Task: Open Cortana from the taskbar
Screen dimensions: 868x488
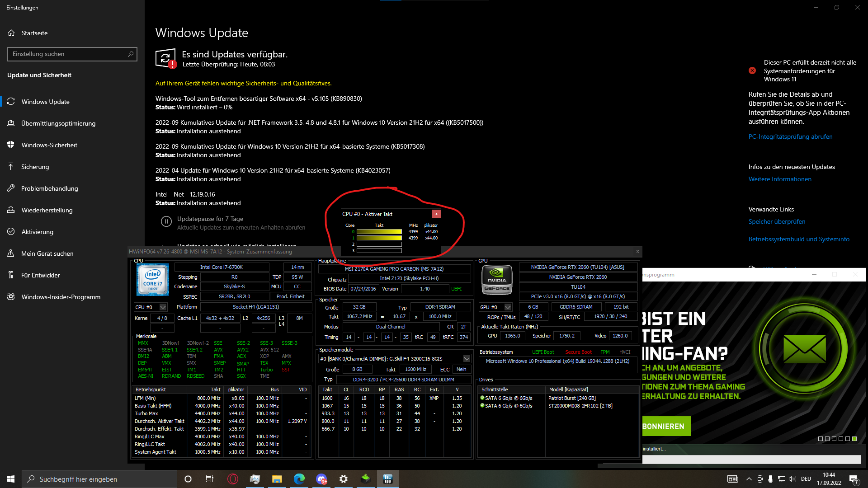Action: tap(188, 479)
